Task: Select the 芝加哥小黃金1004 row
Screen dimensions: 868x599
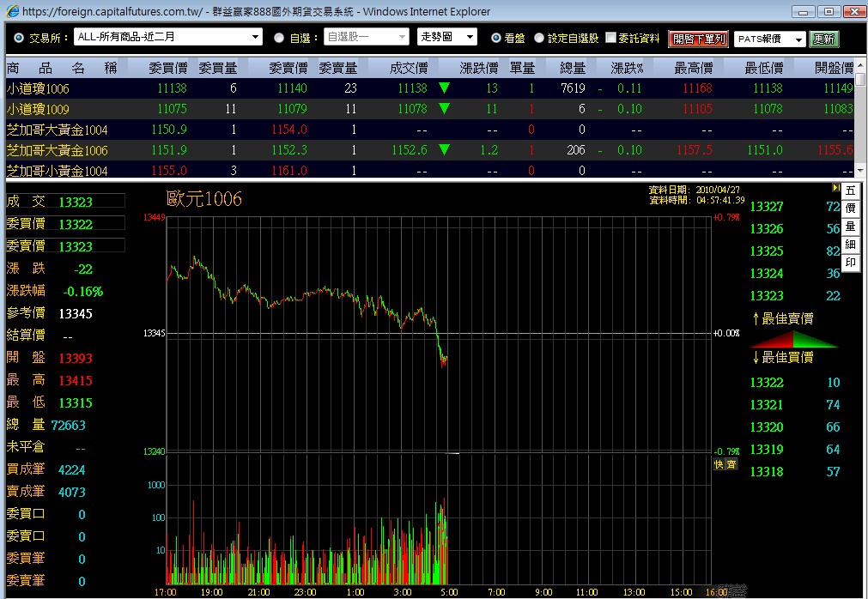Action: coord(430,170)
